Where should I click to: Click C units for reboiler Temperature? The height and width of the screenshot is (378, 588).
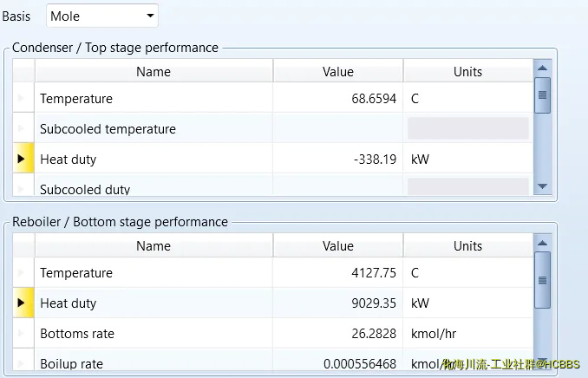415,272
